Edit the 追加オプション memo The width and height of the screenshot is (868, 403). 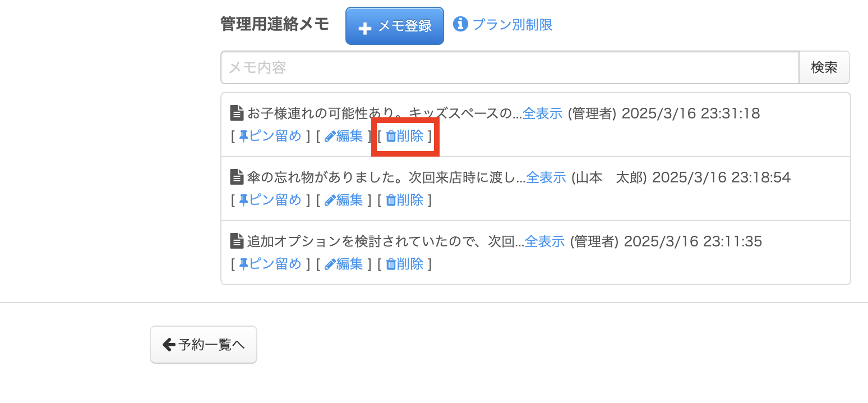pyautogui.click(x=344, y=264)
